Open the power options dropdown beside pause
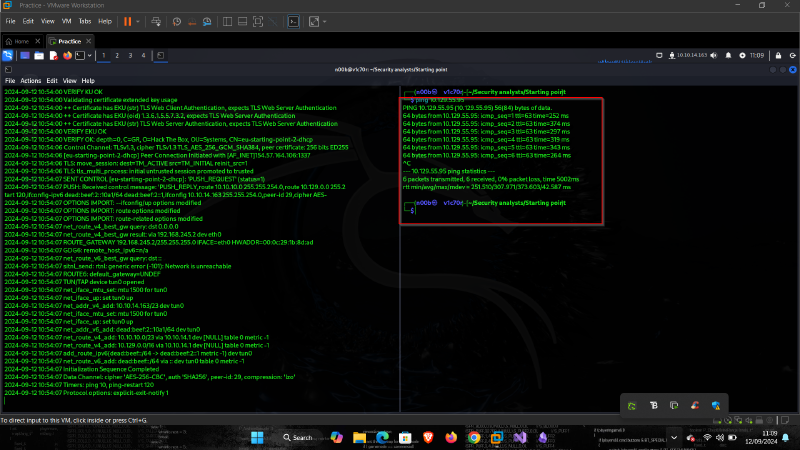 pyautogui.click(x=138, y=20)
